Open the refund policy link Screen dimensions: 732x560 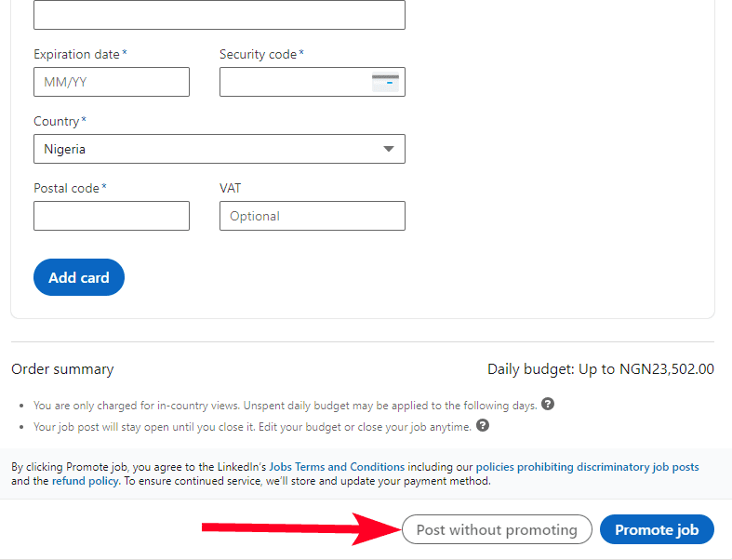click(86, 482)
